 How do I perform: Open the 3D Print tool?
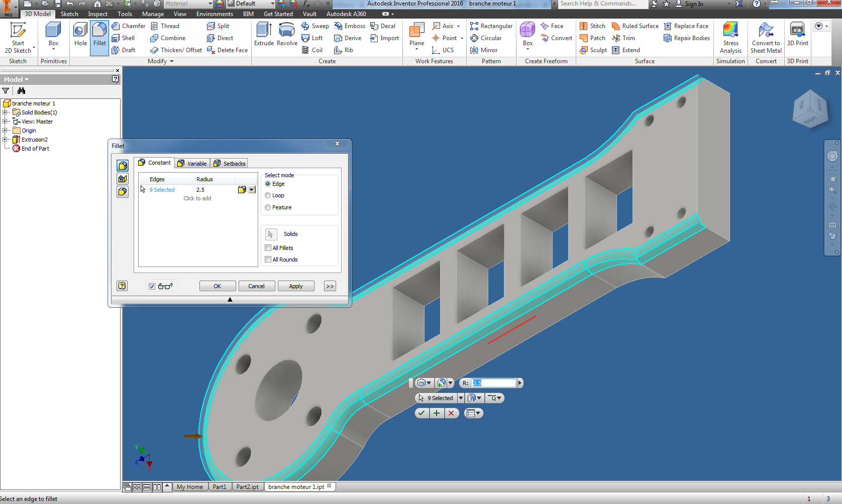[x=797, y=35]
